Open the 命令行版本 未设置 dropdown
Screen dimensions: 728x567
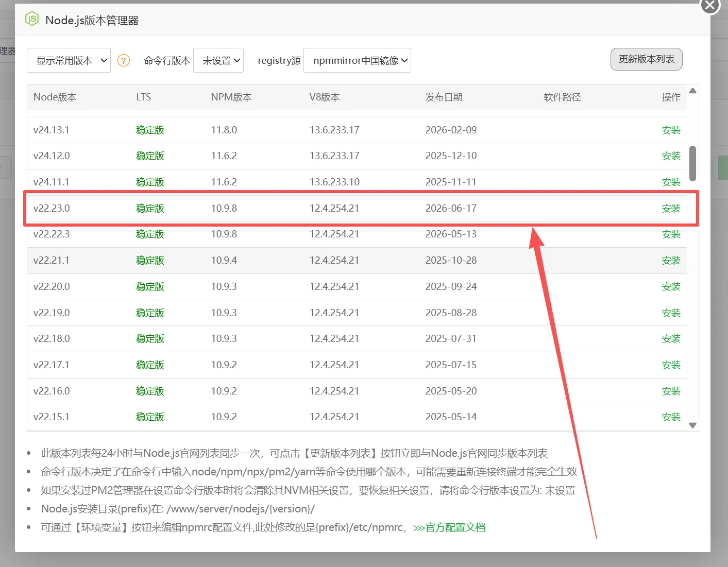coord(218,60)
